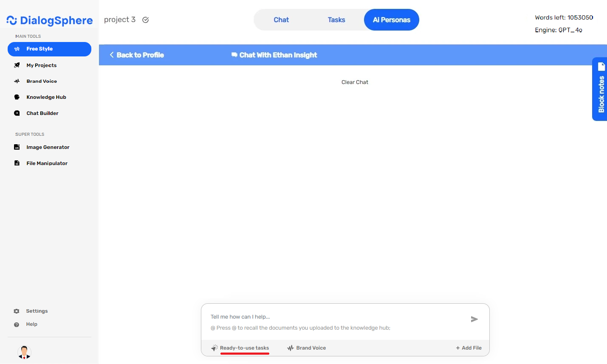Click the send message arrow icon

pyautogui.click(x=474, y=319)
